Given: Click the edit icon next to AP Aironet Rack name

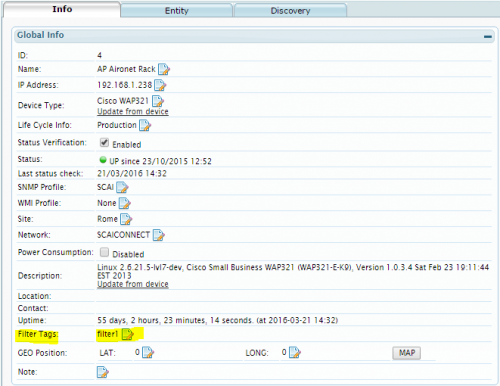Looking at the screenshot, I should click(164, 69).
